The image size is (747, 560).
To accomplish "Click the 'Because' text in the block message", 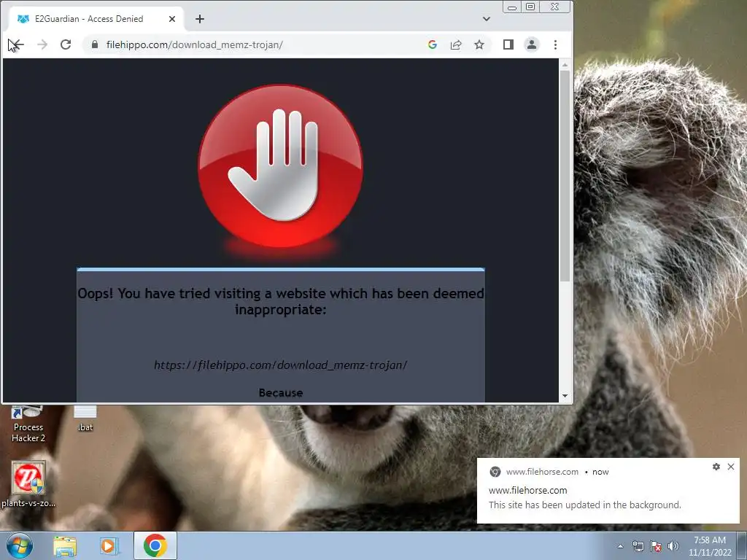I will [x=281, y=393].
